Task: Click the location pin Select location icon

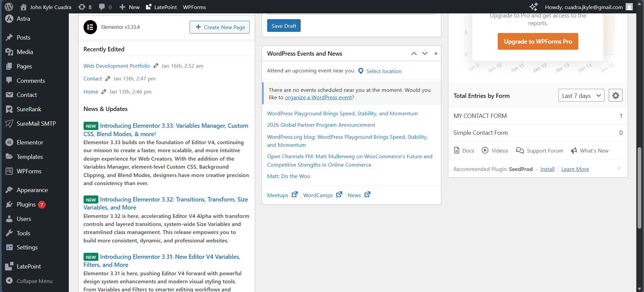Action: 361,71
